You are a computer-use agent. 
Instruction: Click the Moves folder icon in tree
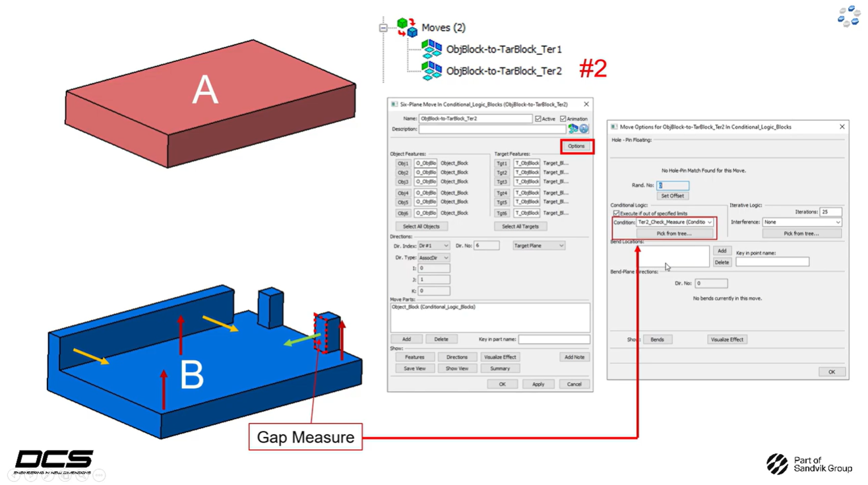[406, 27]
